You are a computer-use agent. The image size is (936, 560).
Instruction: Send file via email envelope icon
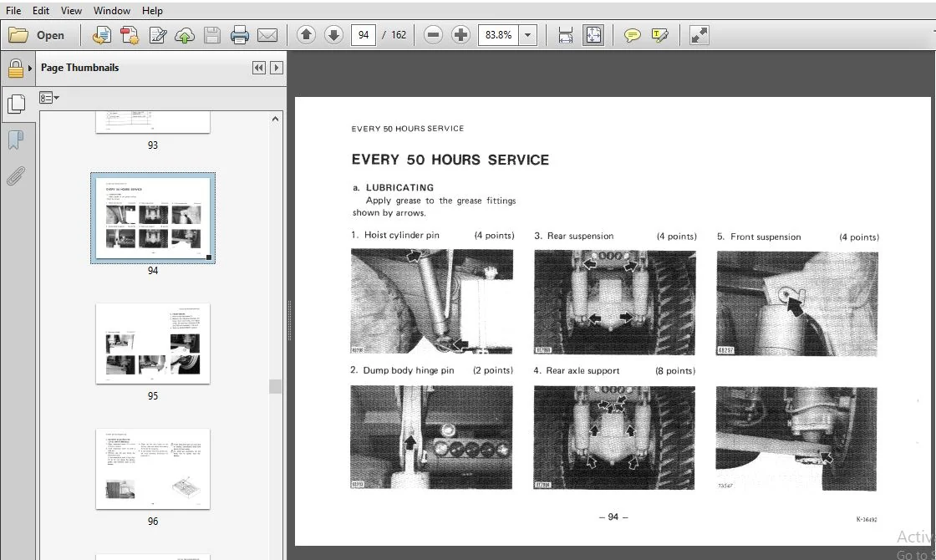click(267, 35)
